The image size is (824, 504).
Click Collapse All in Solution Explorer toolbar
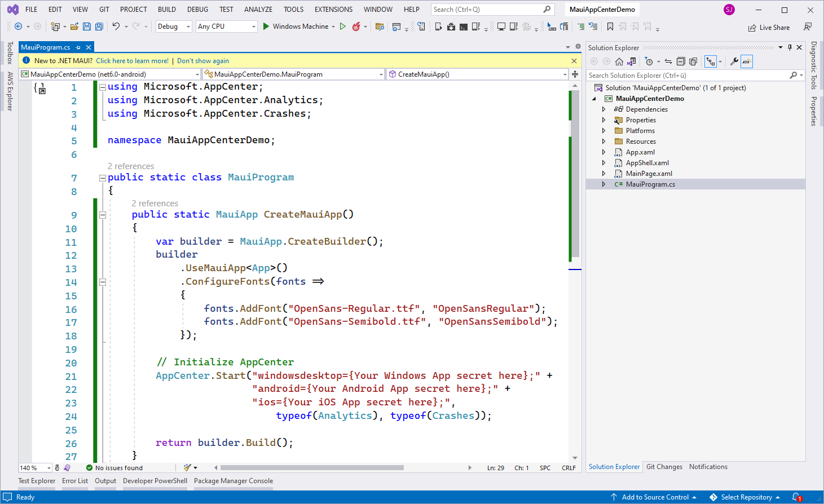click(681, 61)
